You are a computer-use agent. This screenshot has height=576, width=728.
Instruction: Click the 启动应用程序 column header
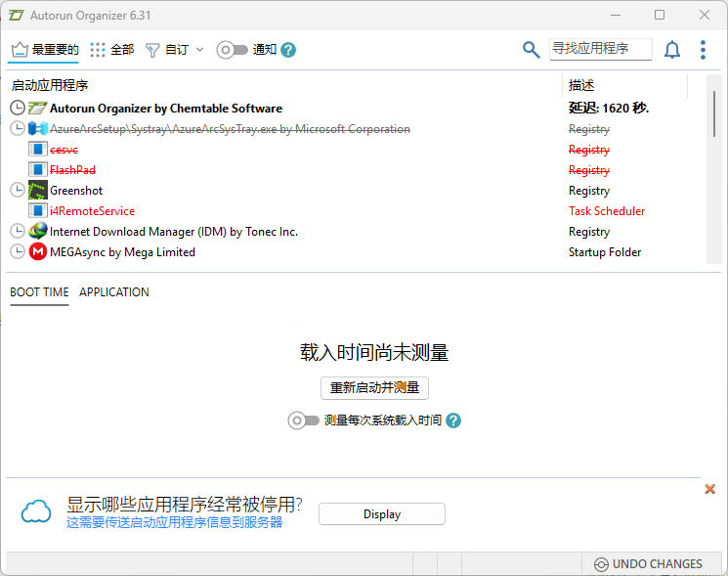click(x=50, y=85)
